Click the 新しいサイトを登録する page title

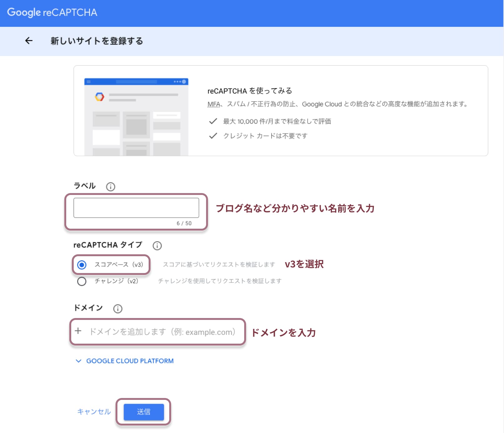point(97,41)
